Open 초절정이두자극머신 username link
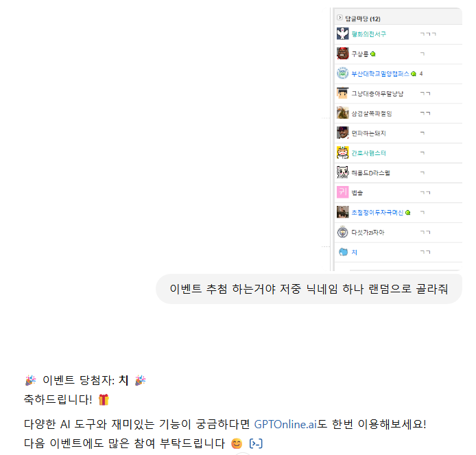Viewport: 476px width, 455px height. (377, 213)
